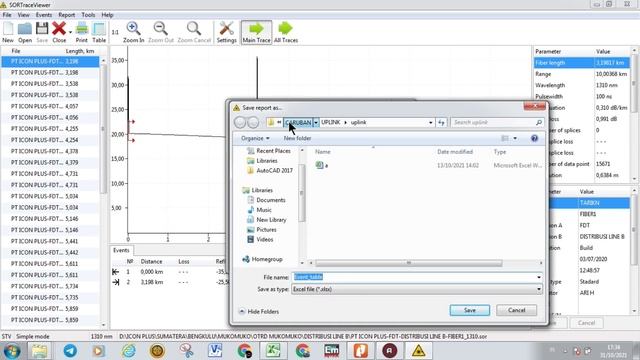Open the view options dropdown arrow

[515, 138]
